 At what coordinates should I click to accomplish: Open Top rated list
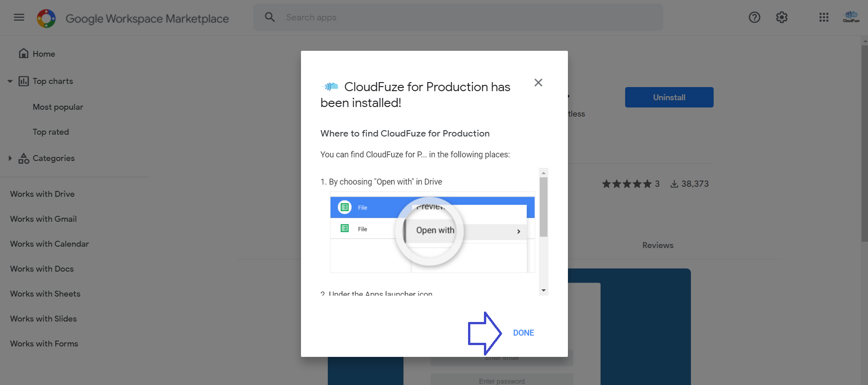tap(51, 132)
